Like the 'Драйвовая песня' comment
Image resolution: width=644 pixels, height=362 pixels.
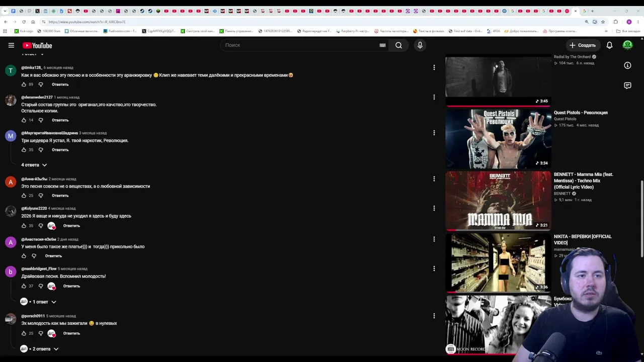coord(24,286)
